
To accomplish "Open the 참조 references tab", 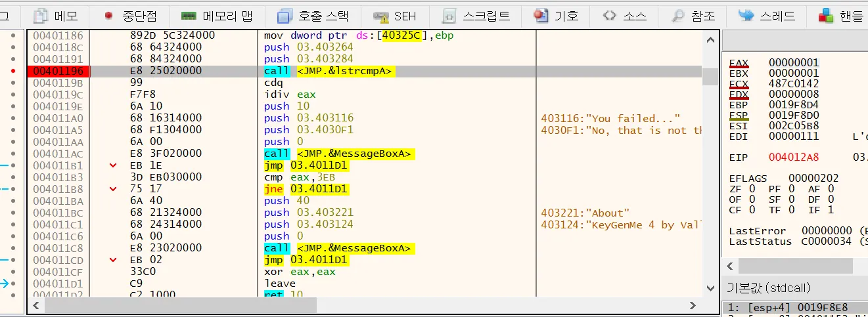I will coord(693,16).
